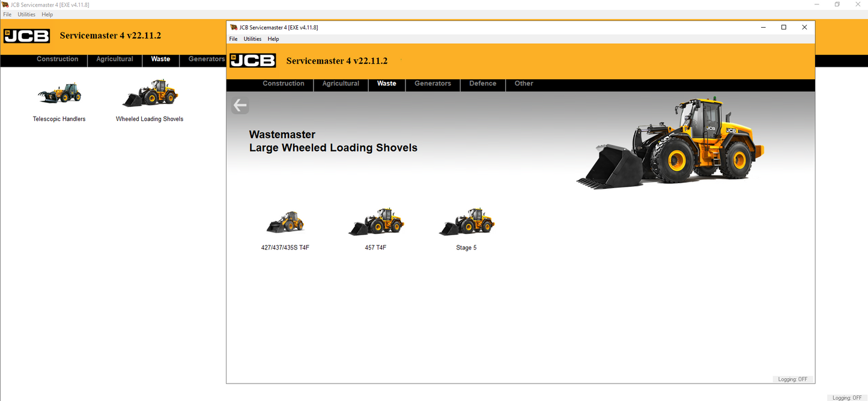Open Utilities menu in front window

(252, 39)
